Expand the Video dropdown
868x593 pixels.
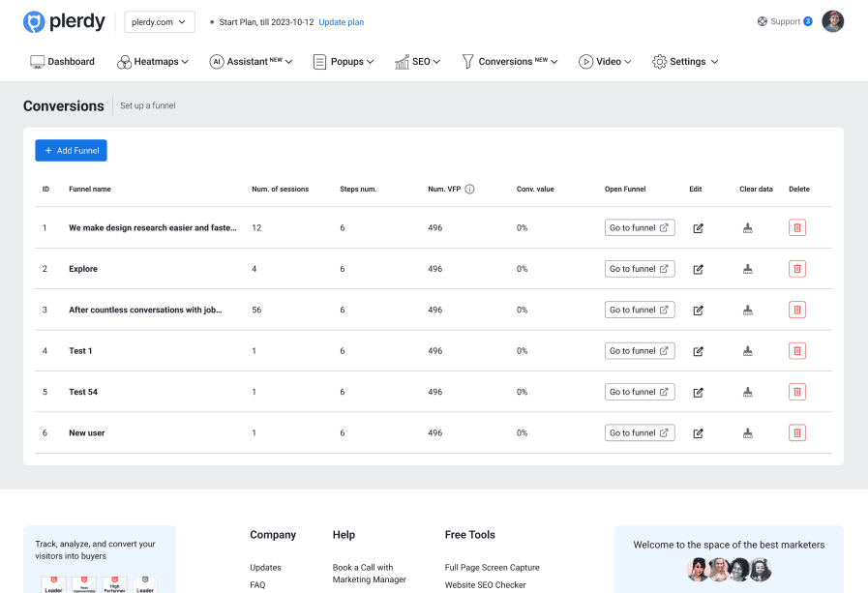coord(605,61)
